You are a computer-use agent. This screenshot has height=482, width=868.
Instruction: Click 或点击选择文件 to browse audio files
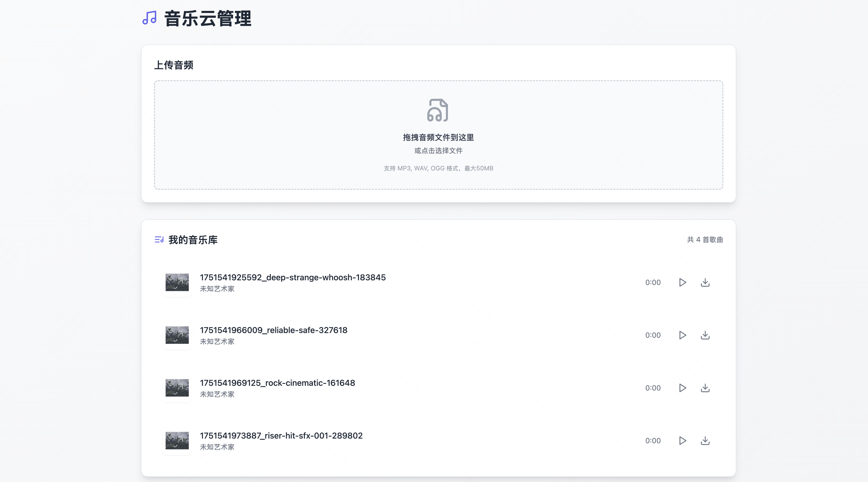438,151
